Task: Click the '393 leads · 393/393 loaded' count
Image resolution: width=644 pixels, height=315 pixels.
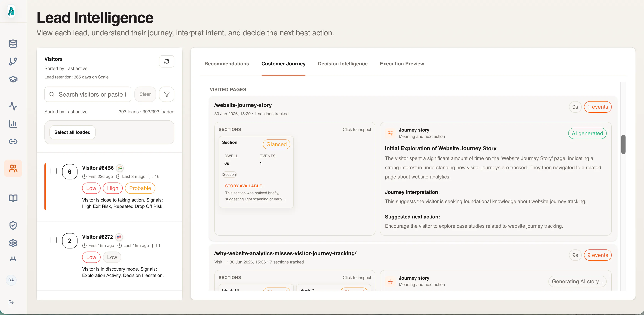Action: point(147,112)
